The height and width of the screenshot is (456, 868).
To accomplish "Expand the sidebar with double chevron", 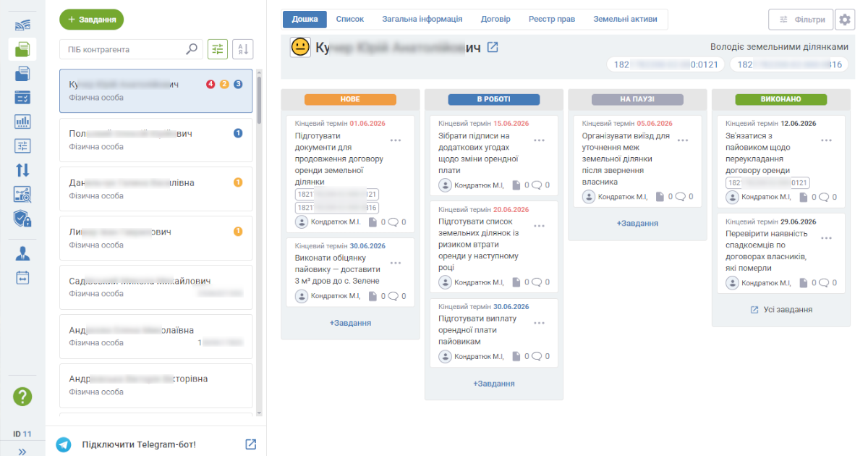I will point(22,450).
